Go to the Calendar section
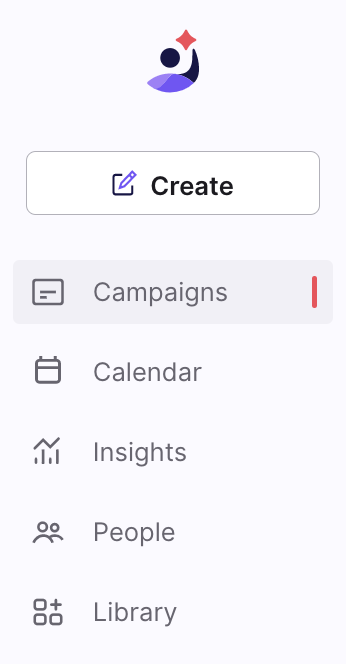 click(173, 372)
